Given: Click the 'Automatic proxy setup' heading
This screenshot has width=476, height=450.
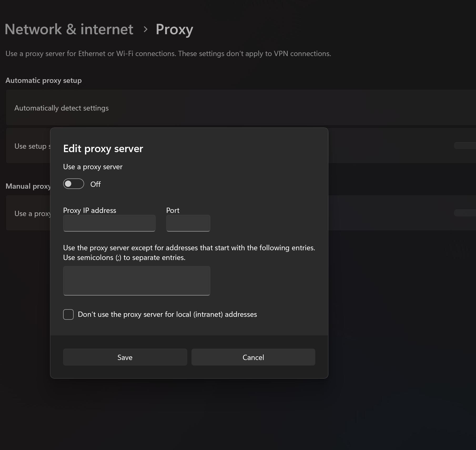Looking at the screenshot, I should click(x=44, y=81).
